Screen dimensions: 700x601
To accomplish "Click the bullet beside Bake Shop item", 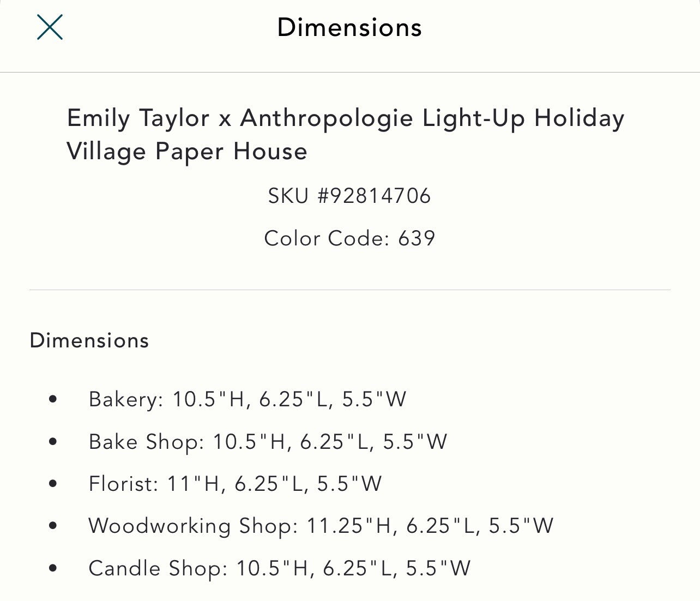I will coord(52,441).
